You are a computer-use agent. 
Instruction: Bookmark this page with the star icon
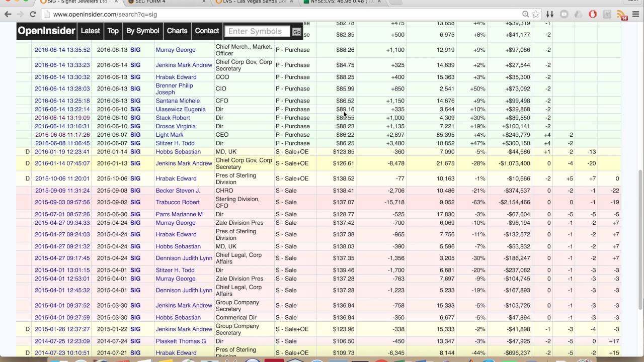tap(536, 14)
